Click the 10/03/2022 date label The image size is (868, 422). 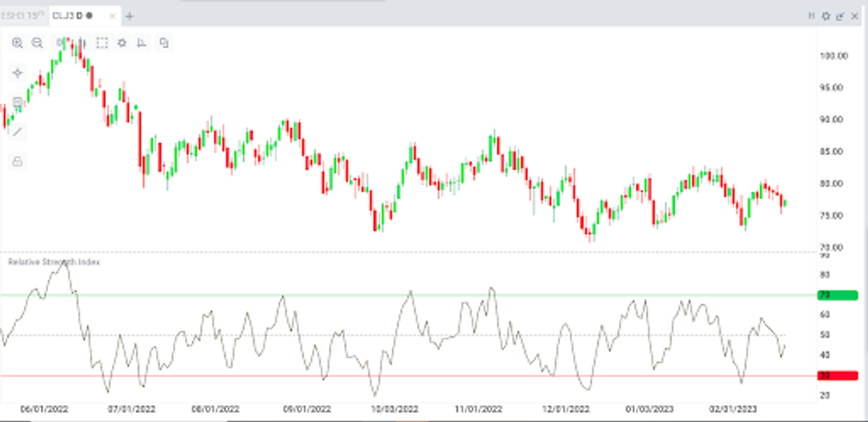pyautogui.click(x=394, y=409)
